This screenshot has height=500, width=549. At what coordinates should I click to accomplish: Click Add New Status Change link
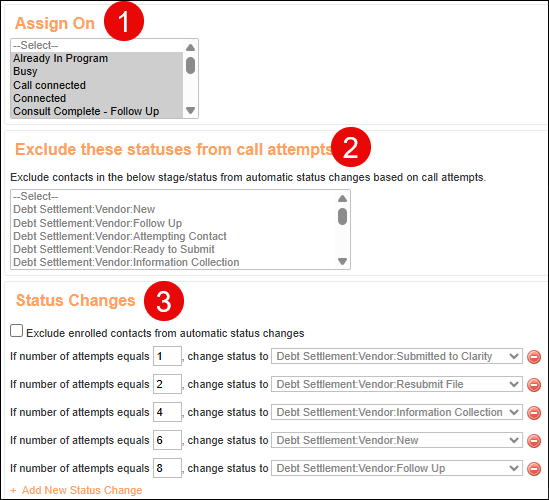(76, 490)
